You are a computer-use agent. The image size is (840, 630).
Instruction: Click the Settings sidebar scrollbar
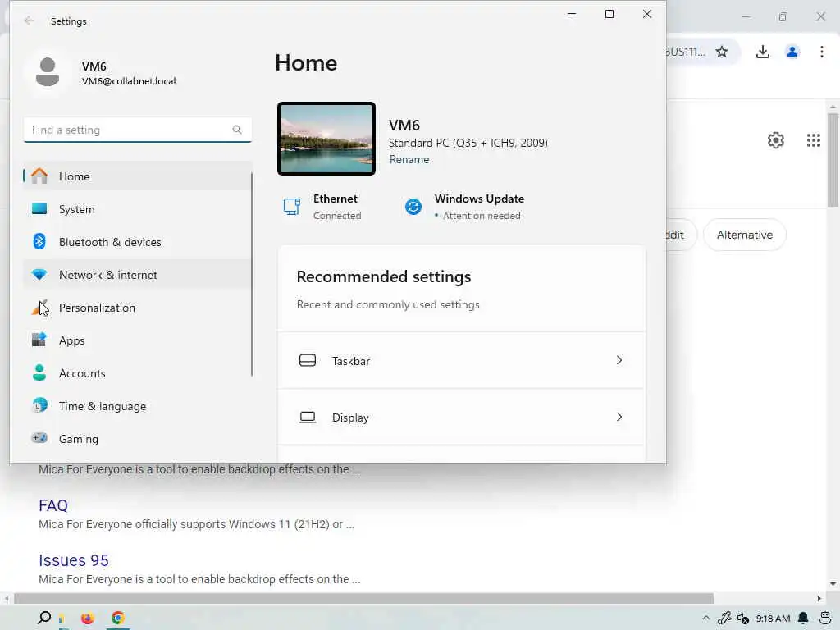point(251,274)
